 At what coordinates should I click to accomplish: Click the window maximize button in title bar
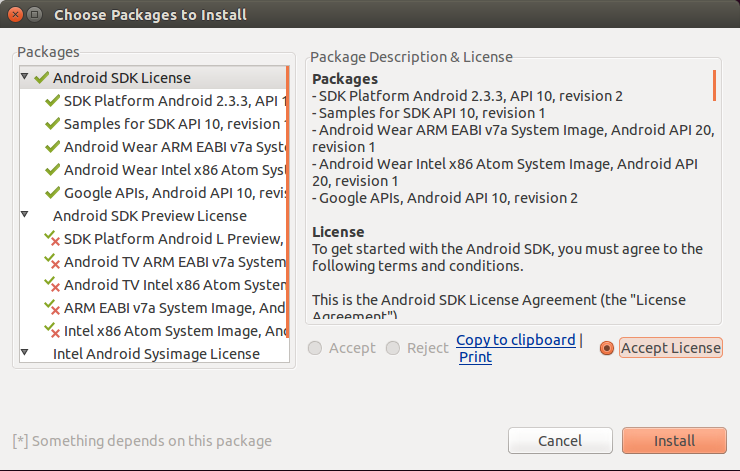point(34,15)
